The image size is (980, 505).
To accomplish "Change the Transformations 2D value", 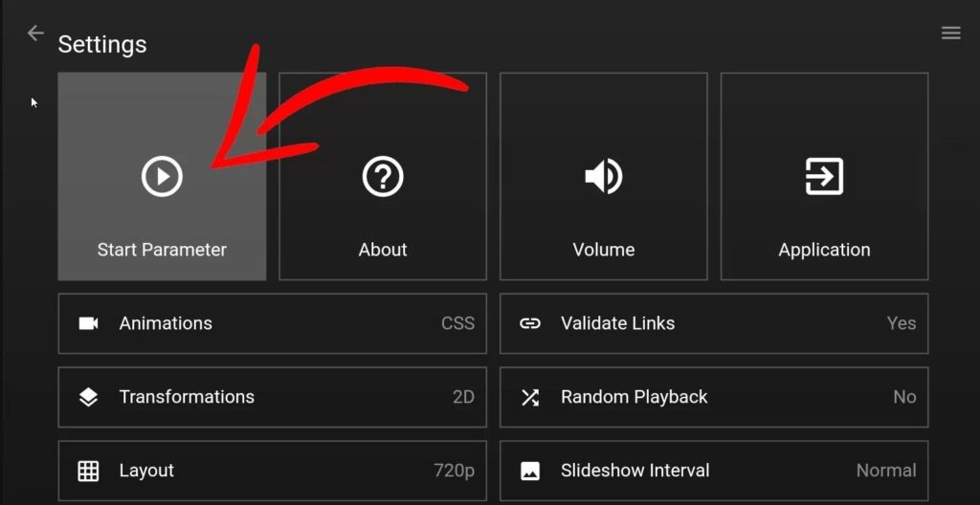I will [x=463, y=397].
